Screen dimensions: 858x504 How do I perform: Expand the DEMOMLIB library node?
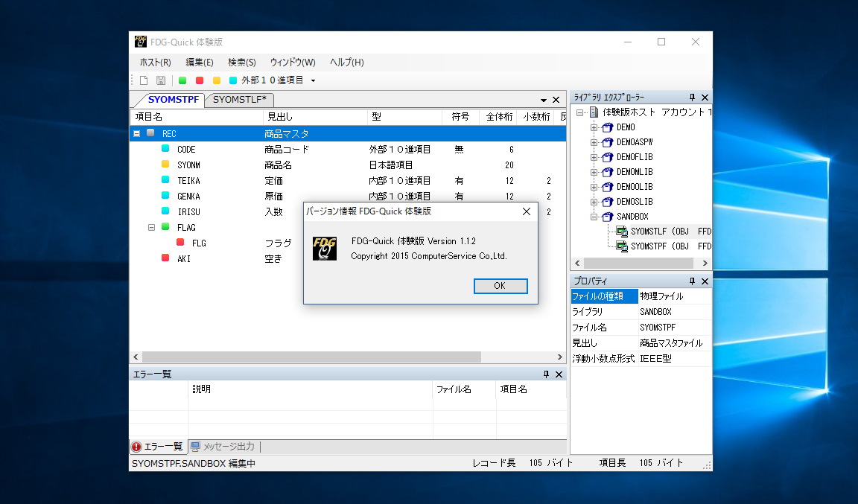point(594,172)
